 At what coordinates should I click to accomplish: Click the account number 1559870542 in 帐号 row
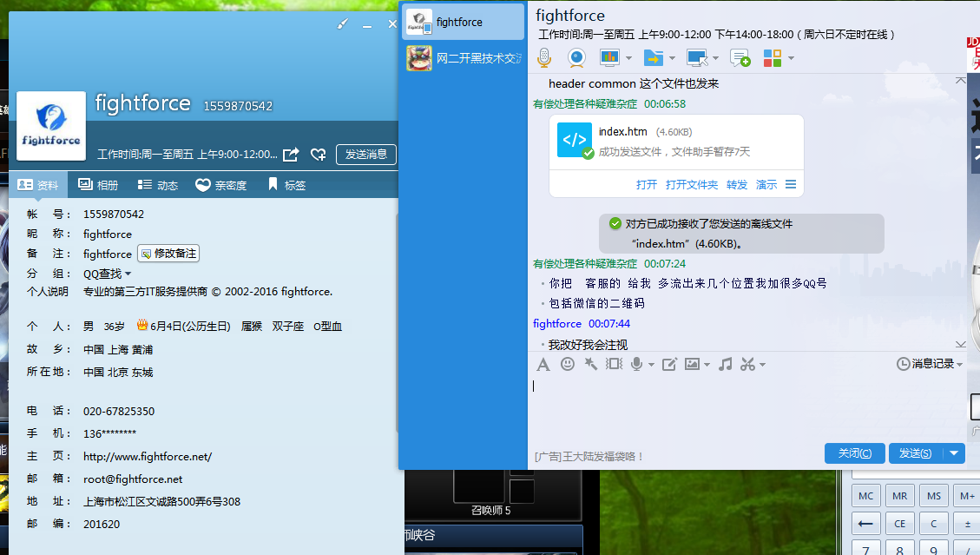click(x=114, y=214)
